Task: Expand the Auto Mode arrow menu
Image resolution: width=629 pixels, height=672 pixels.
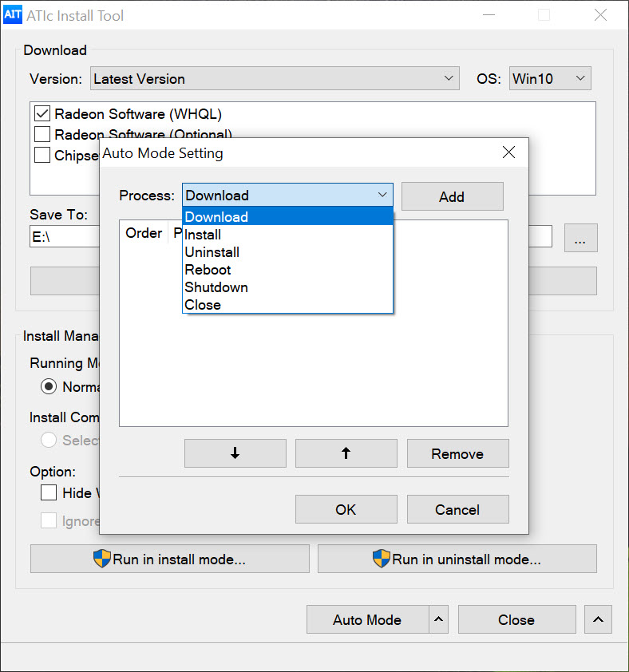Action: 438,619
